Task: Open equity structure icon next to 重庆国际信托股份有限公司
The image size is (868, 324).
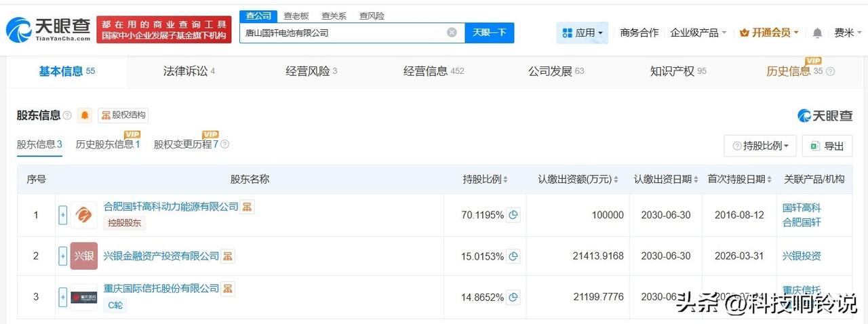Action: point(229,289)
